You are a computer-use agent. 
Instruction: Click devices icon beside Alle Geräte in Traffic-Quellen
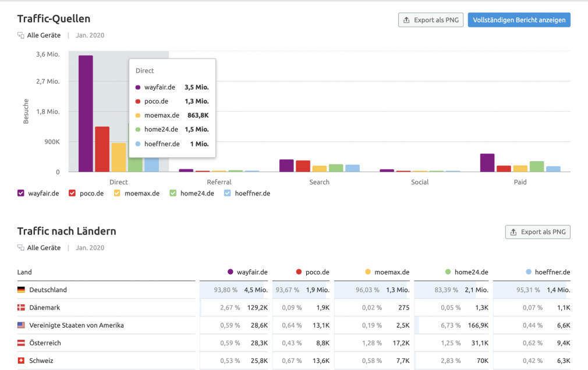[20, 35]
